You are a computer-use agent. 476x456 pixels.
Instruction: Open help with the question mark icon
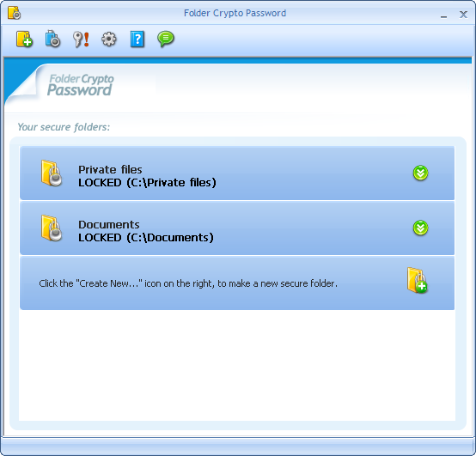(x=137, y=40)
